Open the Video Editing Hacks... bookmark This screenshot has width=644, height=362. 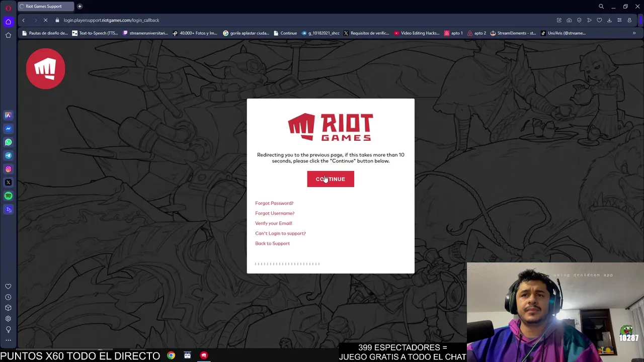pyautogui.click(x=417, y=33)
